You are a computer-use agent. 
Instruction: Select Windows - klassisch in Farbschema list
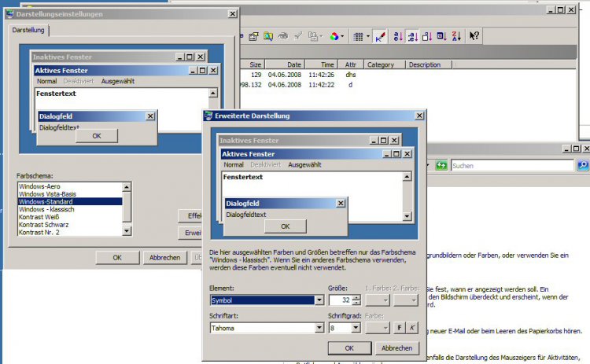coord(48,209)
